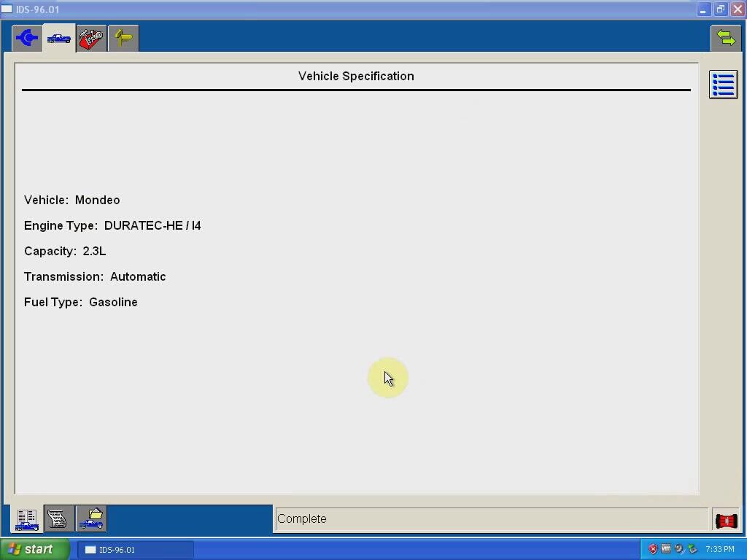
Task: Click the vehicle specification sub-tab icon
Action: [x=27, y=518]
